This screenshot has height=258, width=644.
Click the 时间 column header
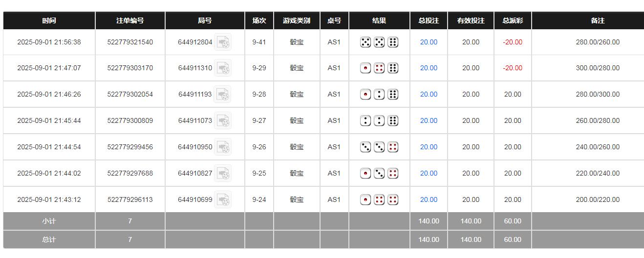pos(49,21)
